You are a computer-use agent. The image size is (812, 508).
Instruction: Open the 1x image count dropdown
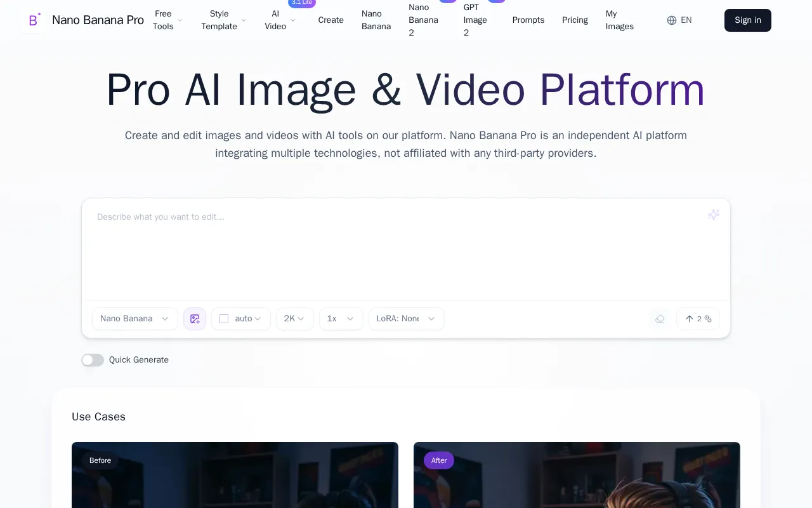[341, 319]
